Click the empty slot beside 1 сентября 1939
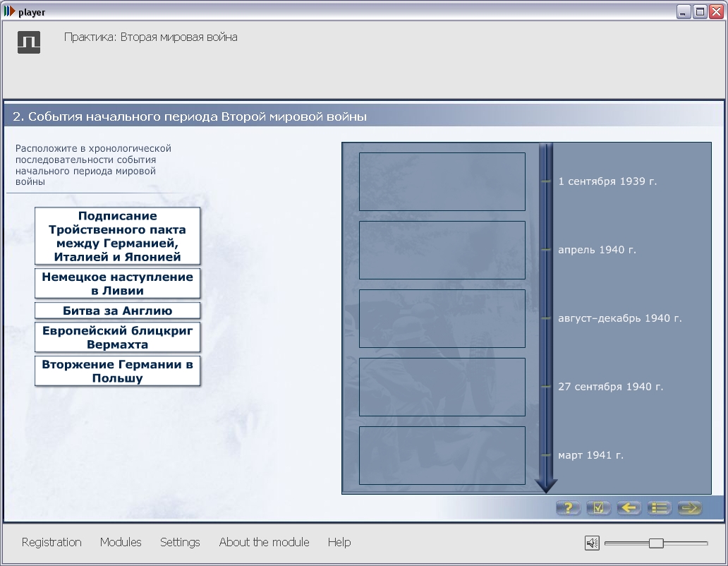This screenshot has width=728, height=566. coord(442,181)
